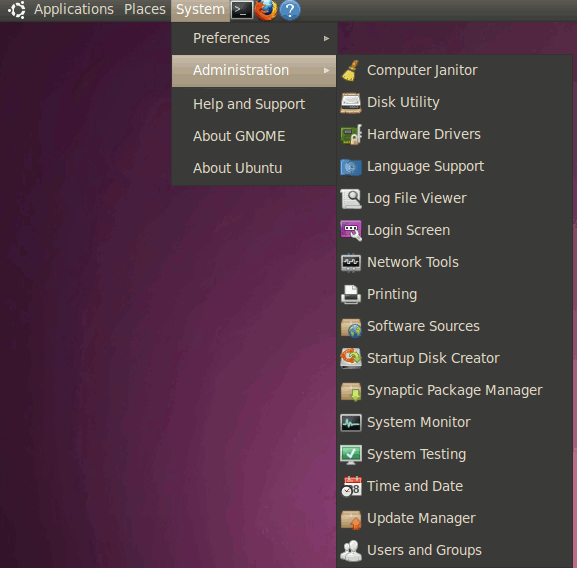The image size is (577, 568).
Task: Select the Users and Groups label
Action: pyautogui.click(x=424, y=550)
